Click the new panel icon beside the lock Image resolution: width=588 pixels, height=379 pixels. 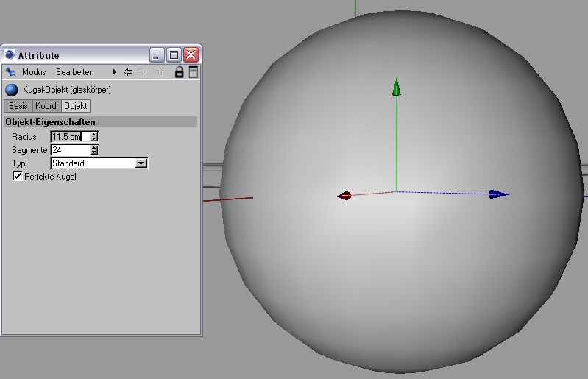point(194,72)
